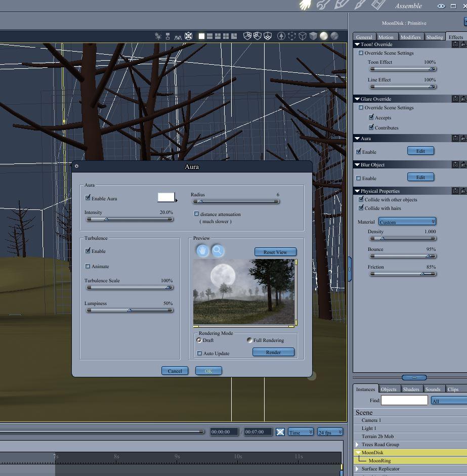Screen dimensions: 467x476
Task: Collapse the Toon! Override section
Action: [x=357, y=45]
